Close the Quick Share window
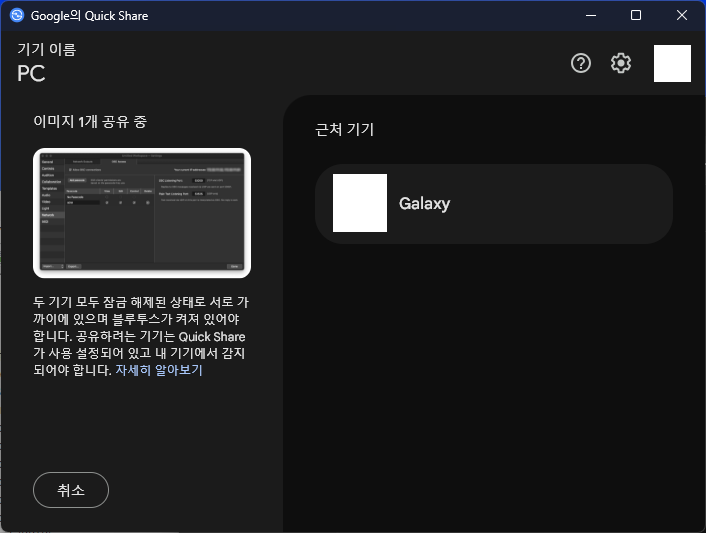 [x=682, y=15]
